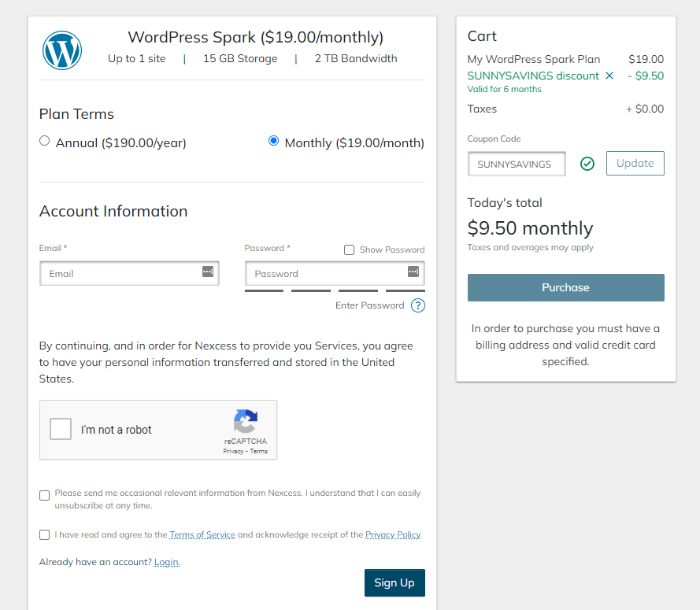The image size is (700, 610).
Task: Click the Sign Up button
Action: (x=394, y=582)
